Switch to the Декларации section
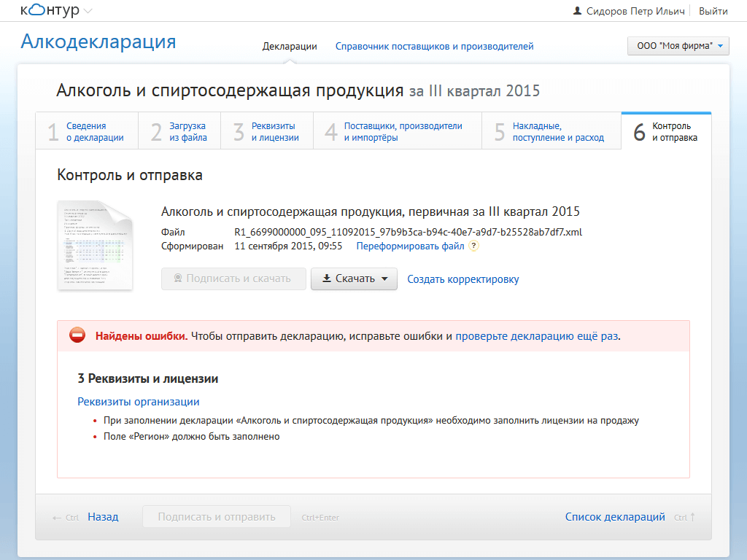 tap(290, 46)
